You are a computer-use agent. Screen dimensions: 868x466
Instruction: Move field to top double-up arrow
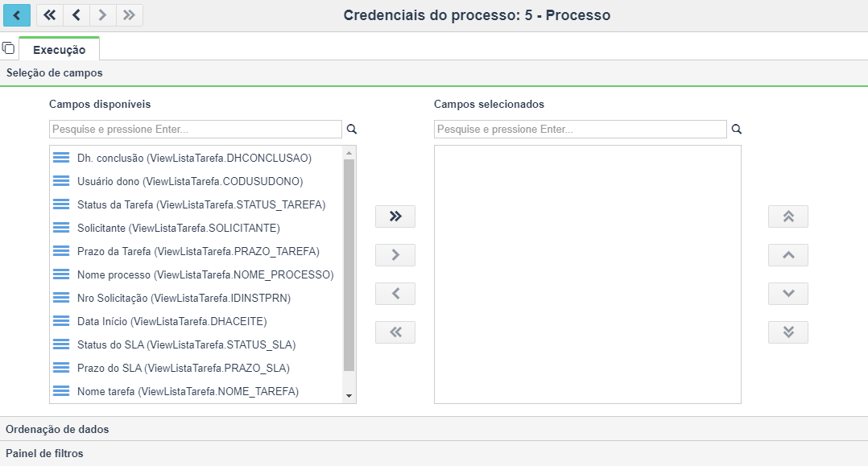click(788, 217)
